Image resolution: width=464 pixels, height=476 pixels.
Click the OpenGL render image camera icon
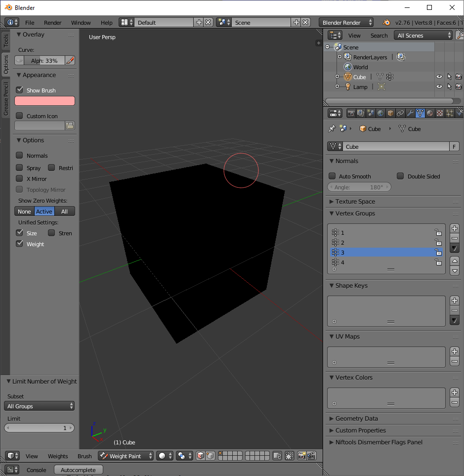(301, 456)
